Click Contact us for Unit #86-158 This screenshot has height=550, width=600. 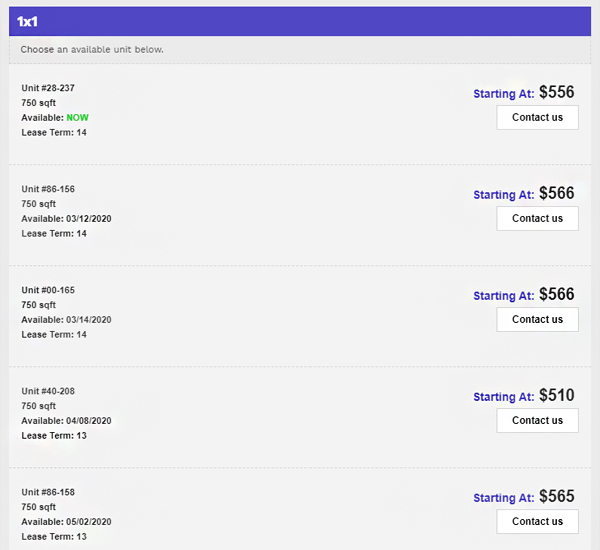[x=537, y=522]
